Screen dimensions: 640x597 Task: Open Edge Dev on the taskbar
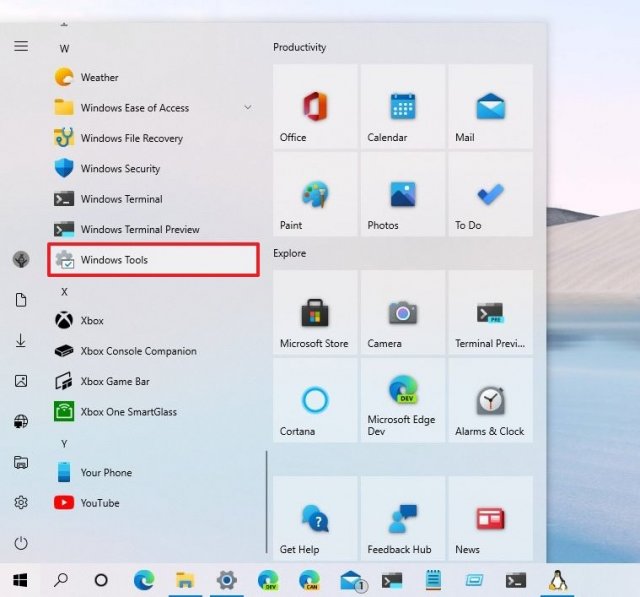[268, 580]
